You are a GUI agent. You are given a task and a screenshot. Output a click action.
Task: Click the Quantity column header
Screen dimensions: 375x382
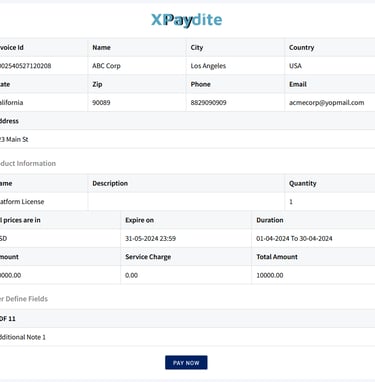[x=303, y=183]
